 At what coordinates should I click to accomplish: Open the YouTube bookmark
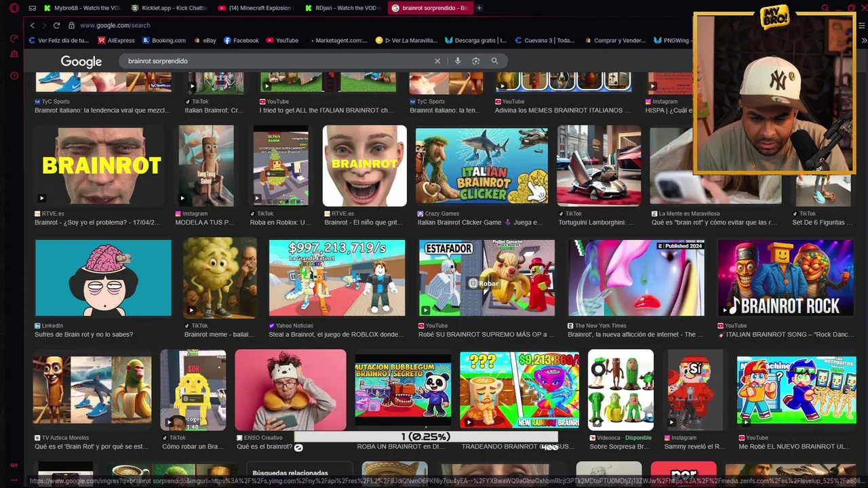282,41
